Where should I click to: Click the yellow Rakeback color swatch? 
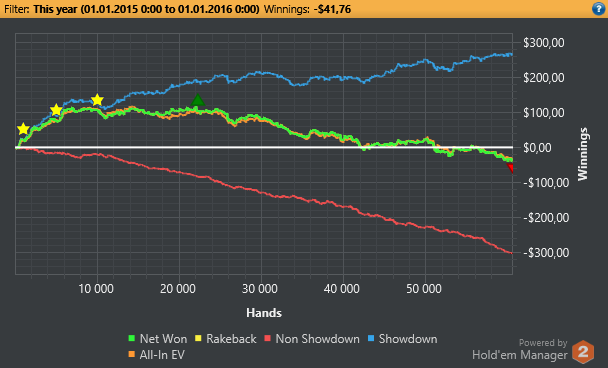(x=198, y=338)
